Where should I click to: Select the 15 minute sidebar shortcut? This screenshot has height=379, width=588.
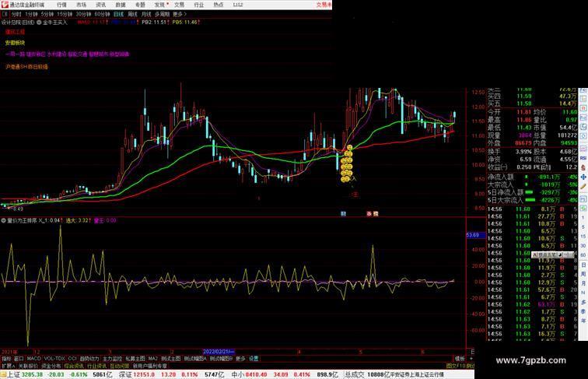point(583,237)
